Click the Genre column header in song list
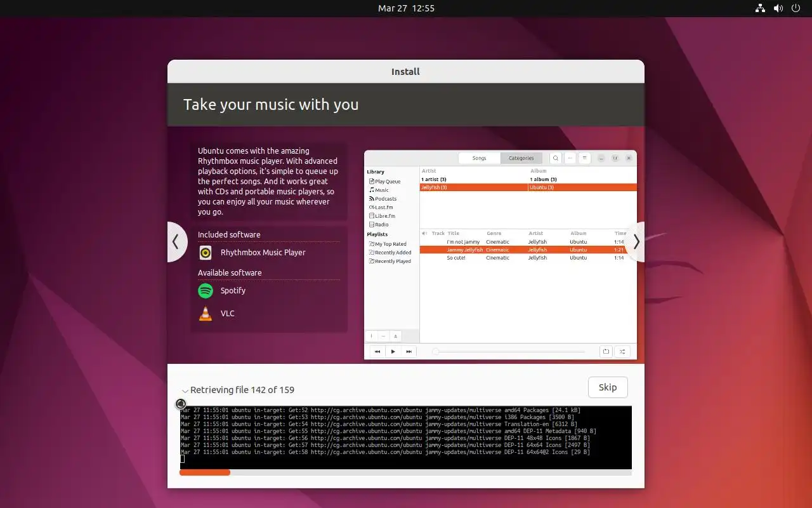Image resolution: width=812 pixels, height=508 pixels. (x=494, y=233)
